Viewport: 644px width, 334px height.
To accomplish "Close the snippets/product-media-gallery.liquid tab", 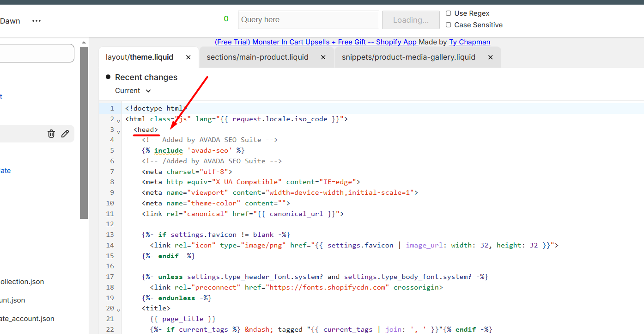I will (491, 57).
